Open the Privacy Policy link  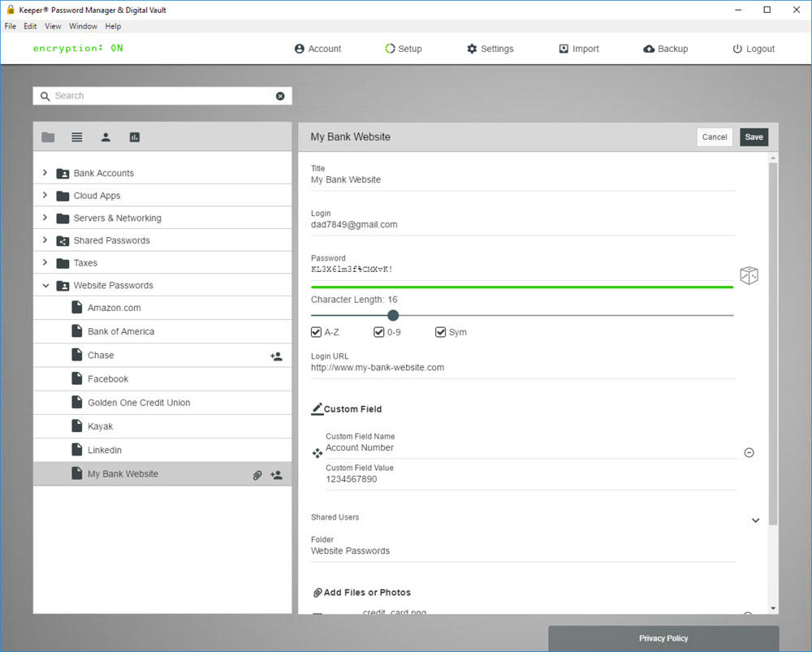click(x=663, y=638)
